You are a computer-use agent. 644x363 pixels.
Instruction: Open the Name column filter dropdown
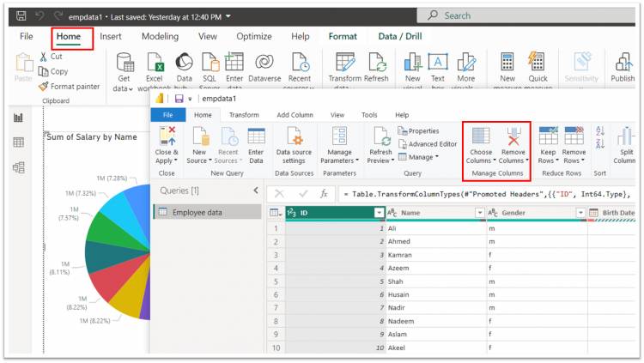(x=479, y=213)
